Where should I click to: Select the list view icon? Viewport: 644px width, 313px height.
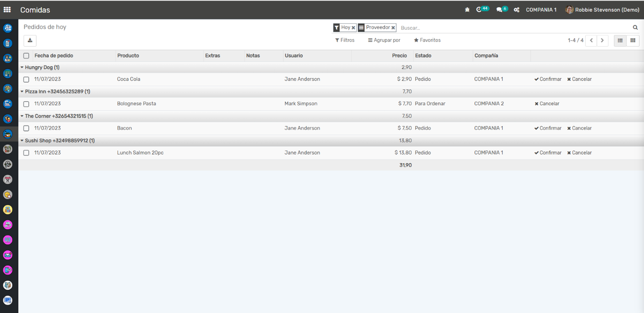point(620,41)
